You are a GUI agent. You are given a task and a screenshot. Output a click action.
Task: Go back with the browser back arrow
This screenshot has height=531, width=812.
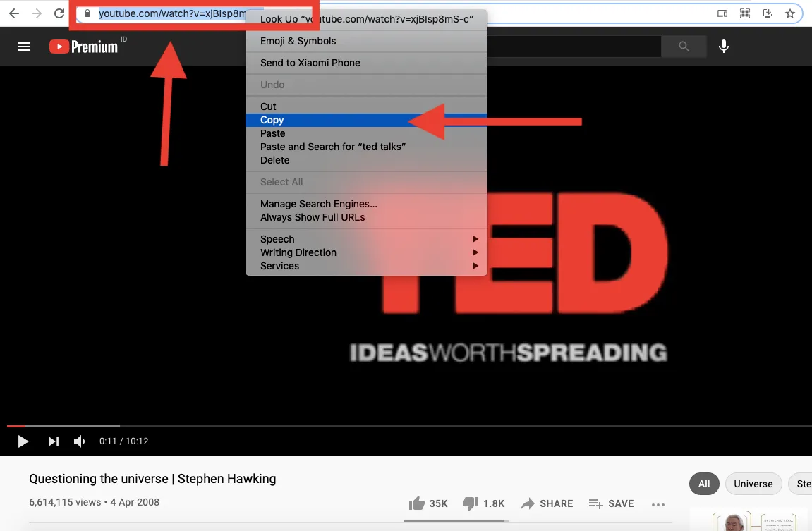pos(14,13)
